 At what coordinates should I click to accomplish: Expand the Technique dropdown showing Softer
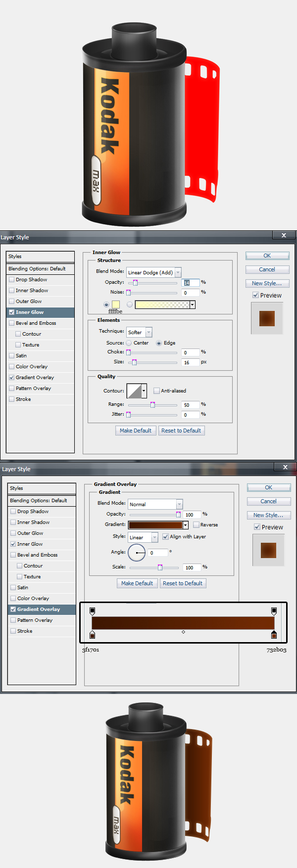[139, 332]
